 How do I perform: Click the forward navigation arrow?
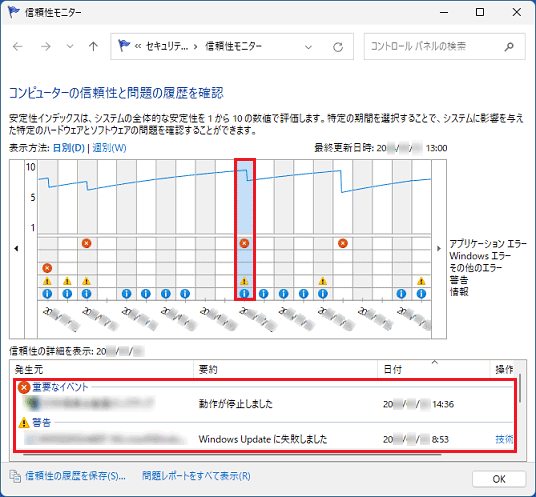click(45, 46)
